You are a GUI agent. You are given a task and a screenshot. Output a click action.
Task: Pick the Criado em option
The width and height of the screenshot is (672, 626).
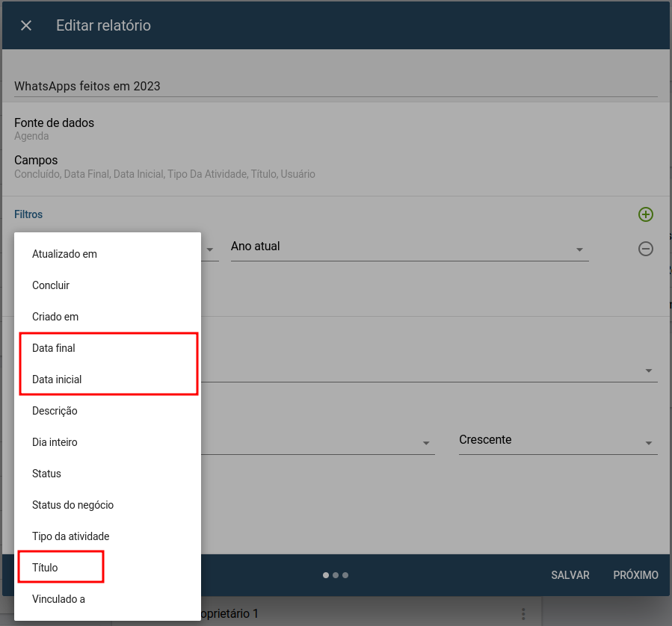[x=108, y=317]
